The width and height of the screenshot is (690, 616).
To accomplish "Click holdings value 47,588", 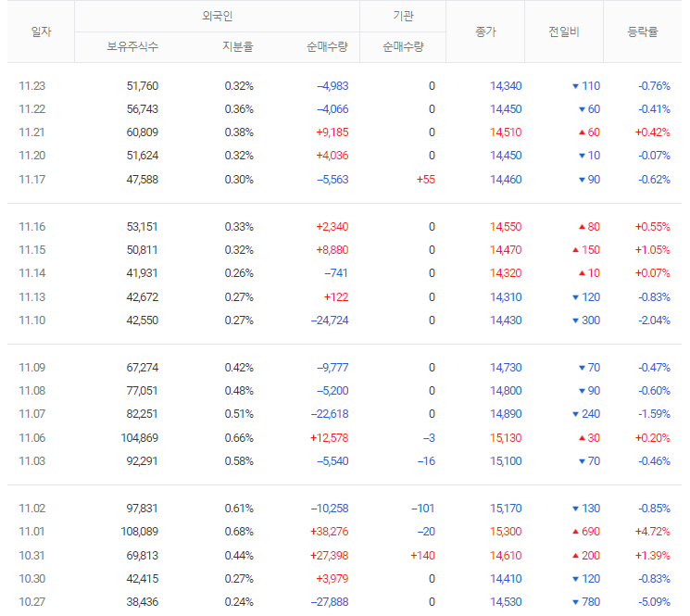I will pyautogui.click(x=143, y=180).
